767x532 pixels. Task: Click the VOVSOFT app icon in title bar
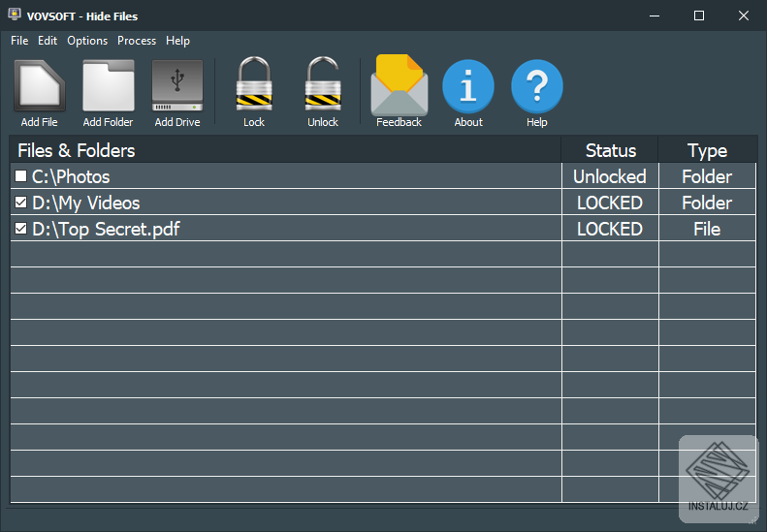tap(15, 15)
